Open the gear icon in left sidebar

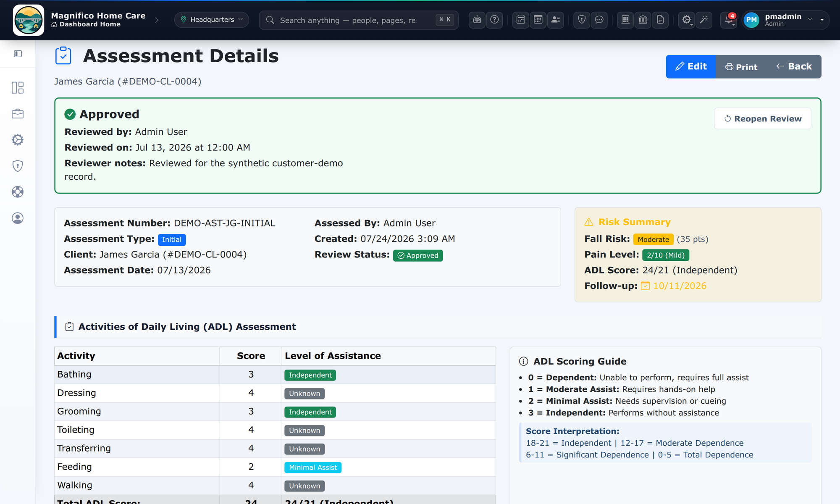18,140
